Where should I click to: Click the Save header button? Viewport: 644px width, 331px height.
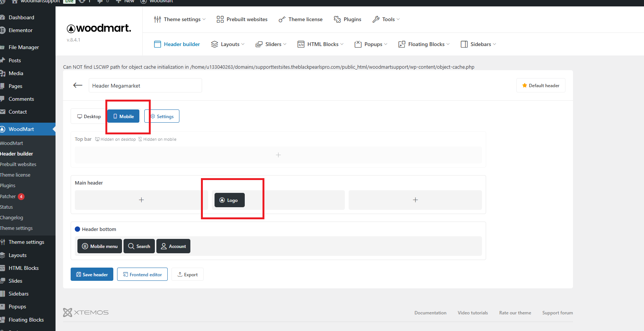point(92,274)
